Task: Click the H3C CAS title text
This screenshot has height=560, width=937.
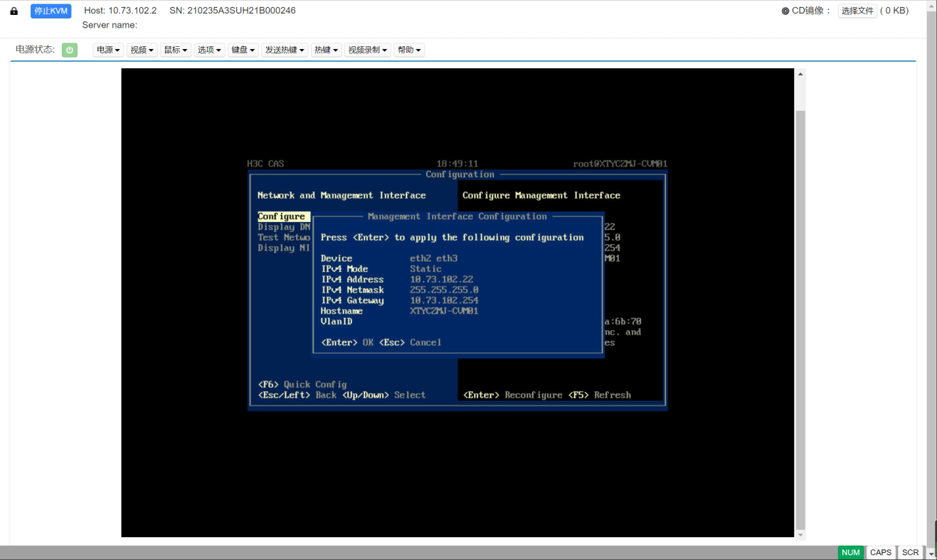Action: click(265, 164)
